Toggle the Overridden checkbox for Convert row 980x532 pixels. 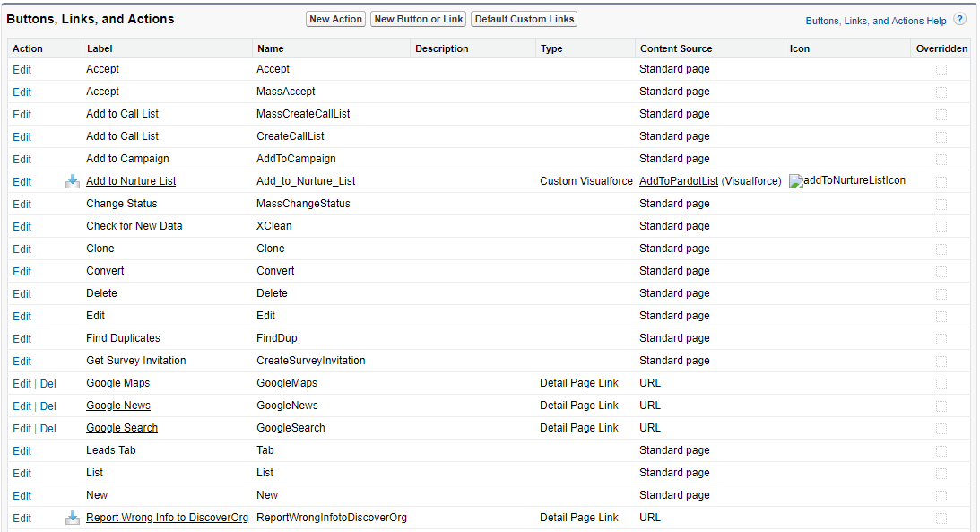[x=941, y=271]
